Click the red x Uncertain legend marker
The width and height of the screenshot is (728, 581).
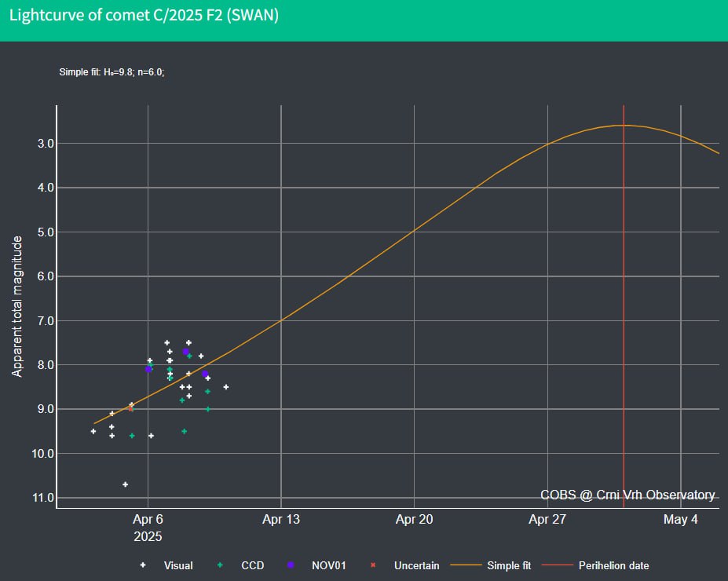[x=373, y=565]
